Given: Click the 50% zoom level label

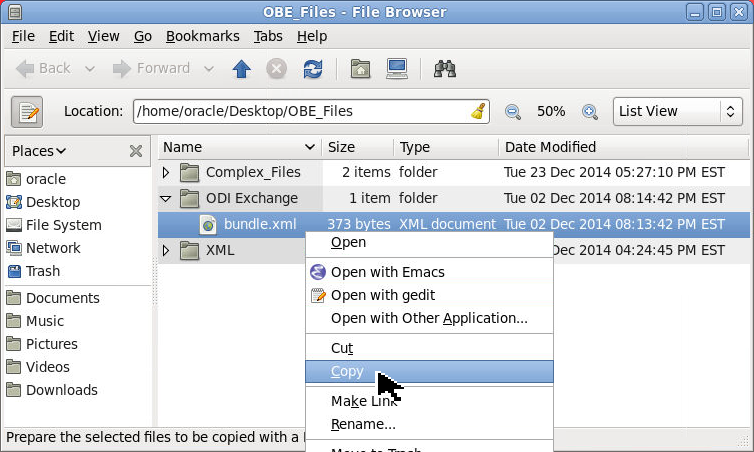Looking at the screenshot, I should 551,112.
